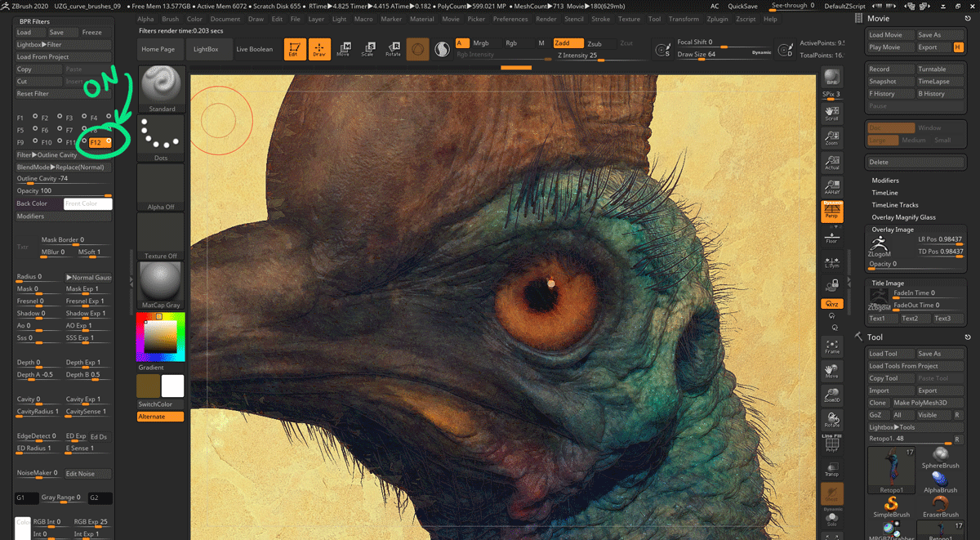Open the Standard brush thumbnail

pos(162,89)
